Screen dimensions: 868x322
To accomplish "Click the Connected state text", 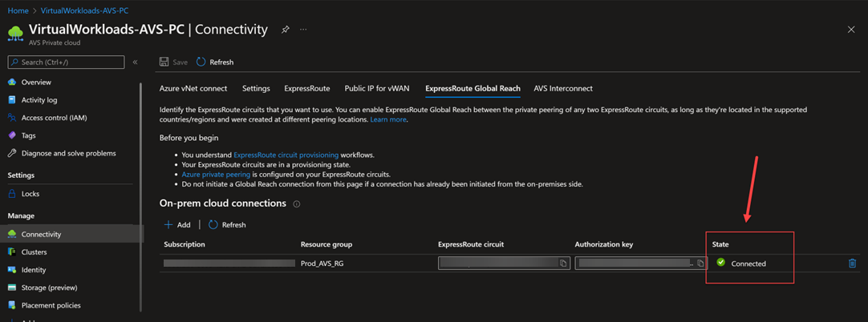I will [x=748, y=264].
